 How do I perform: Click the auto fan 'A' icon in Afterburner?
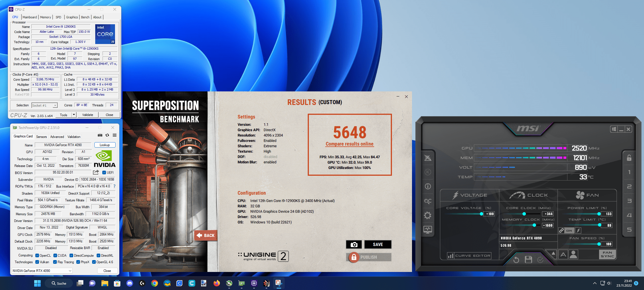(563, 255)
